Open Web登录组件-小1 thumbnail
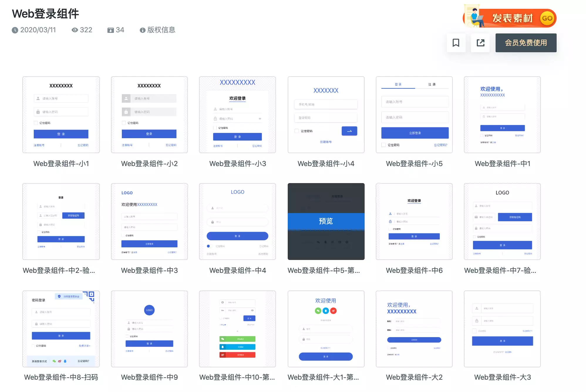586x392 pixels. coord(61,115)
